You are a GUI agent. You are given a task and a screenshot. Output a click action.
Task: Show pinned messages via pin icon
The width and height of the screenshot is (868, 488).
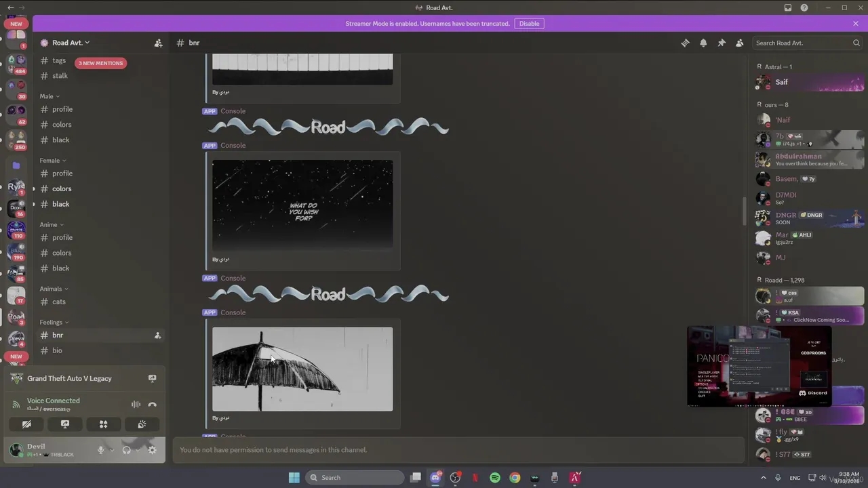coord(722,43)
